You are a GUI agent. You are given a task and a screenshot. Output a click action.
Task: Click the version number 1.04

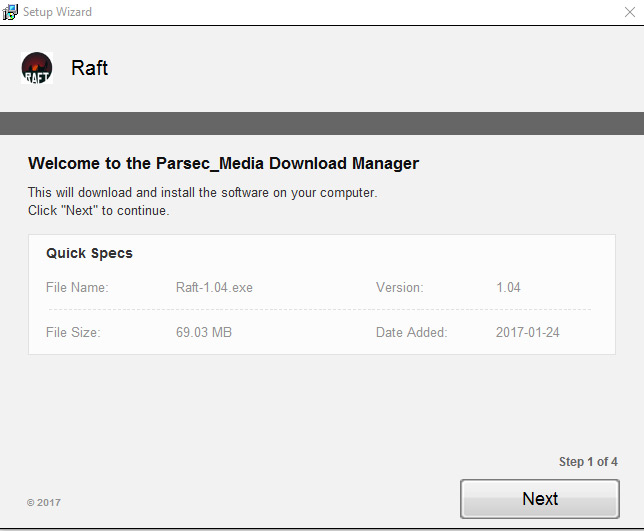coord(508,287)
